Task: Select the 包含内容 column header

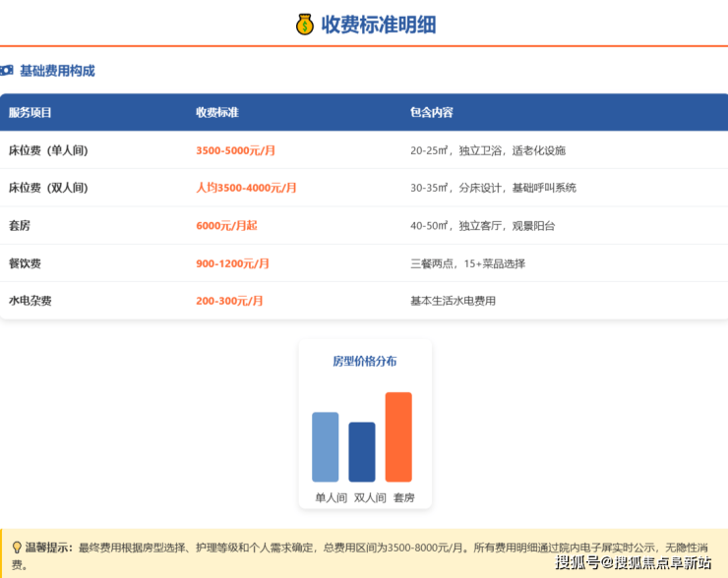Action: [x=432, y=113]
